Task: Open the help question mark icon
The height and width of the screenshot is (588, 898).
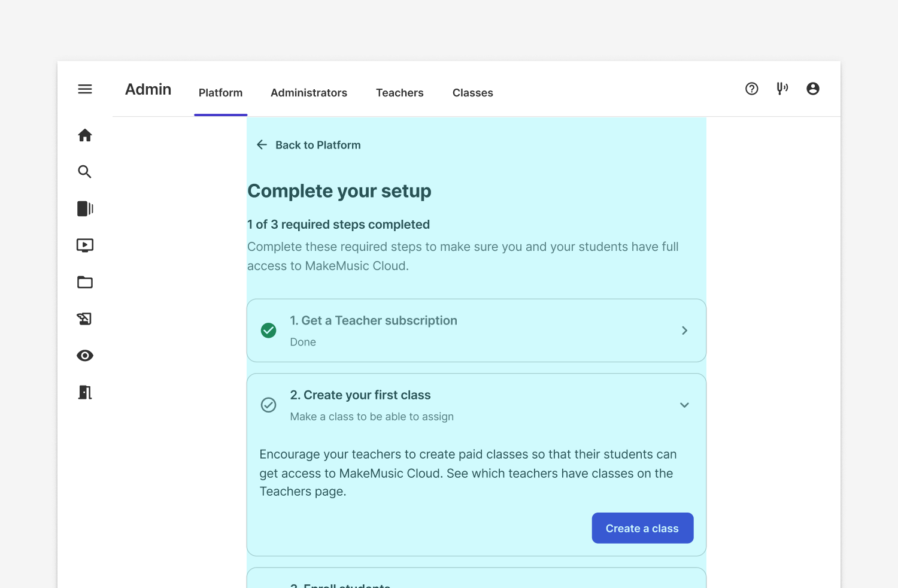Action: (x=751, y=89)
